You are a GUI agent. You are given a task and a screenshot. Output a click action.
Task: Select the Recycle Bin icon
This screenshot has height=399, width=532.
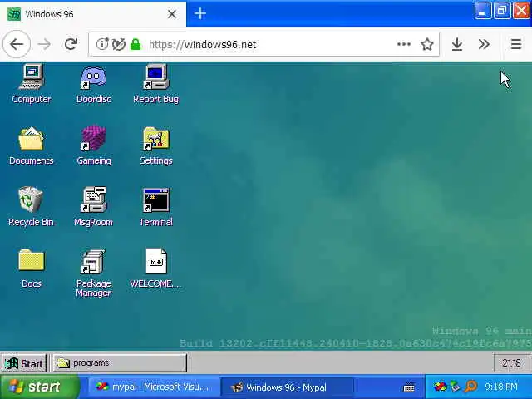pyautogui.click(x=31, y=206)
